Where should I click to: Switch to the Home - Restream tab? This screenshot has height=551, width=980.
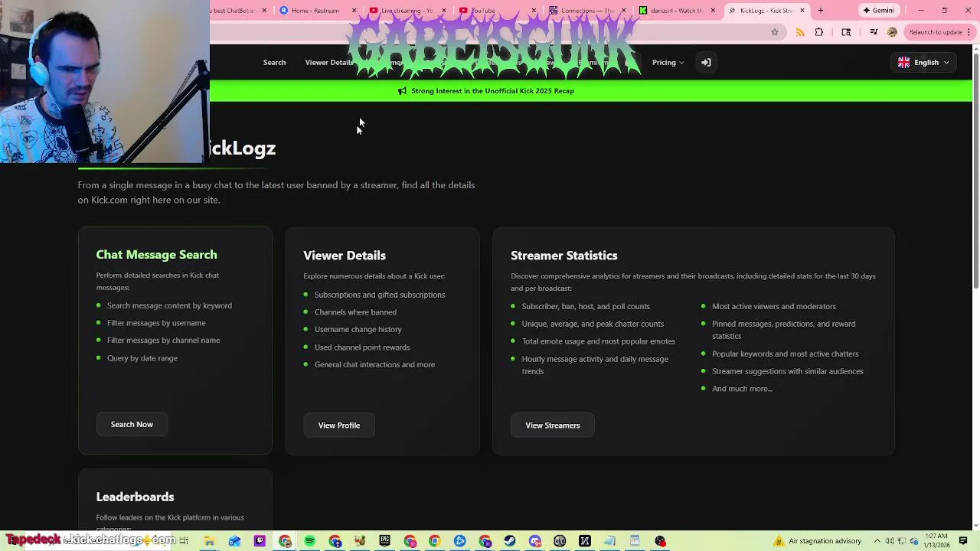315,11
